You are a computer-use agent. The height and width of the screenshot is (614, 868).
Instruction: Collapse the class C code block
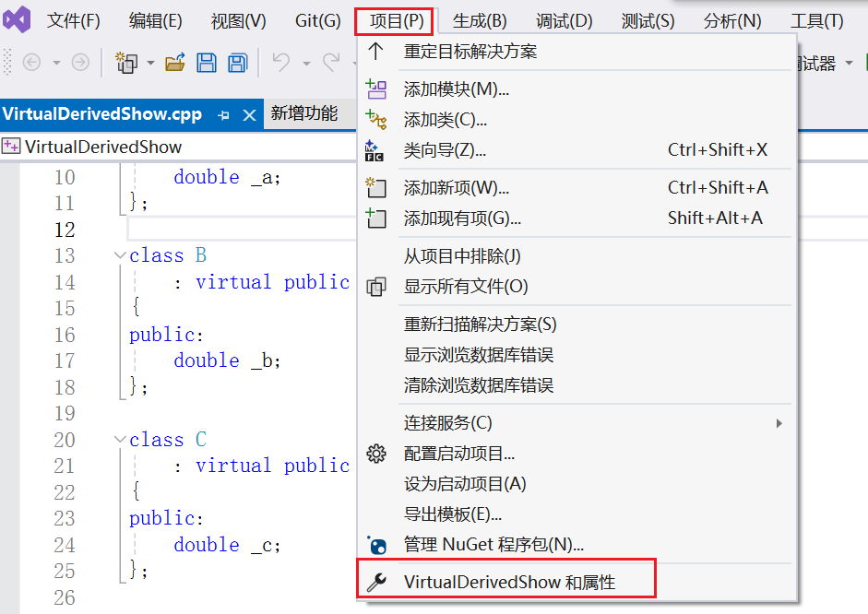click(119, 440)
